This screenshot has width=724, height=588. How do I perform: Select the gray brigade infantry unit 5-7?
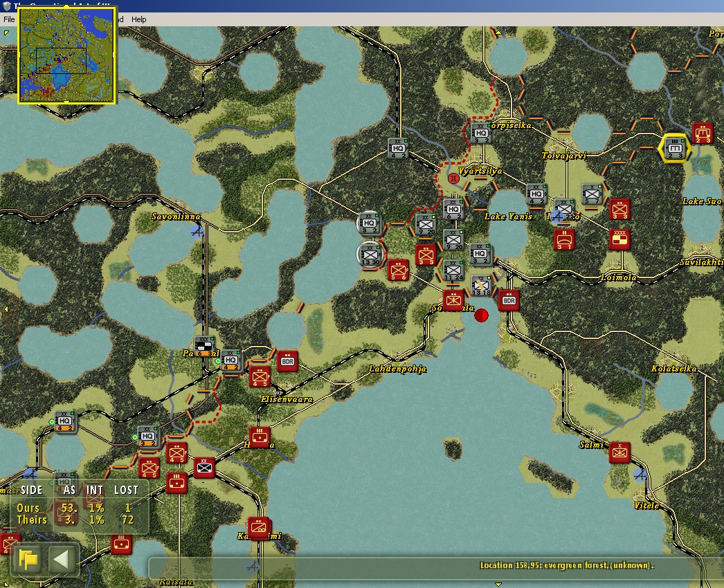pos(592,194)
